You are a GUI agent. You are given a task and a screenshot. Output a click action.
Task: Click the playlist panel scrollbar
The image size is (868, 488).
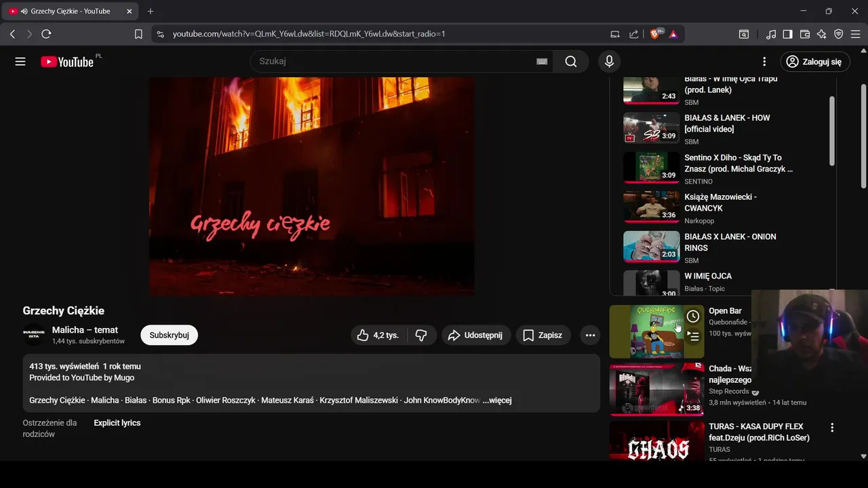pos(832,131)
